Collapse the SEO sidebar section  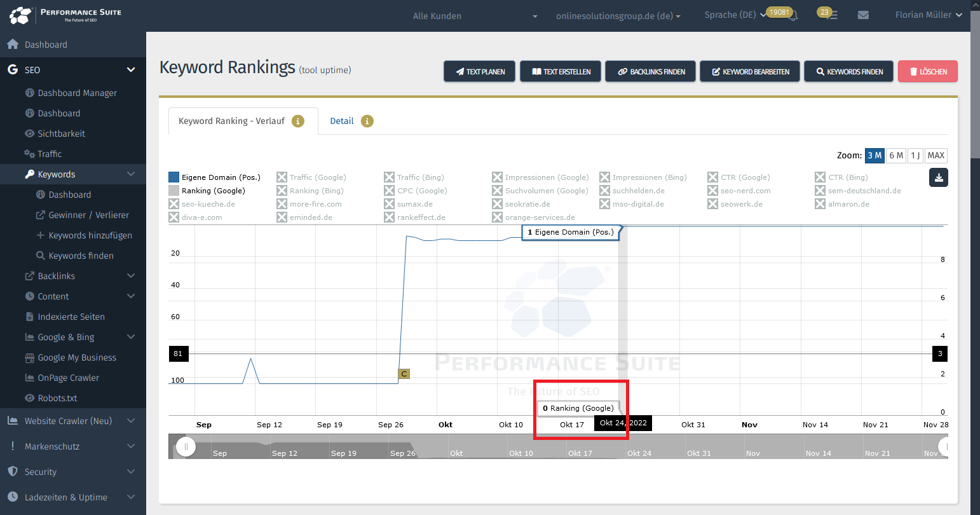coord(131,70)
